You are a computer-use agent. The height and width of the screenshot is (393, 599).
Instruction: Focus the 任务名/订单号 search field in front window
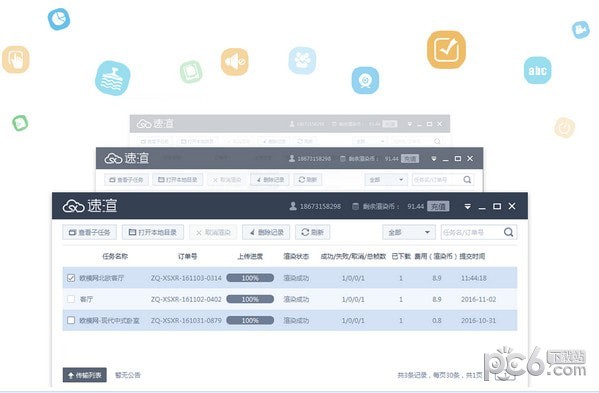471,232
